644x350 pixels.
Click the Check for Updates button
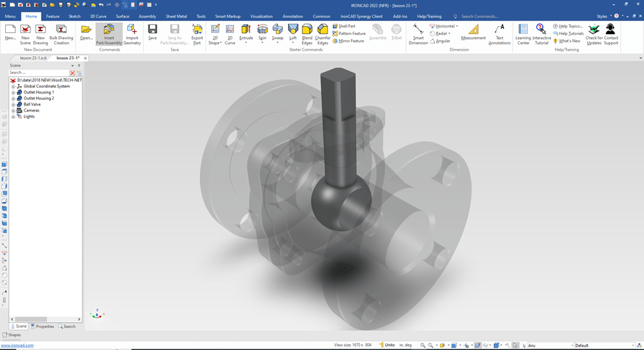point(593,33)
